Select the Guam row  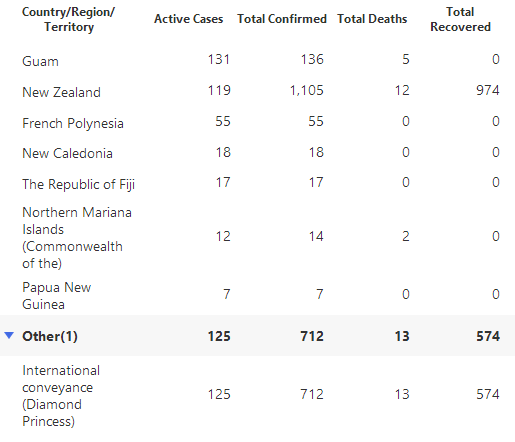pos(257,60)
